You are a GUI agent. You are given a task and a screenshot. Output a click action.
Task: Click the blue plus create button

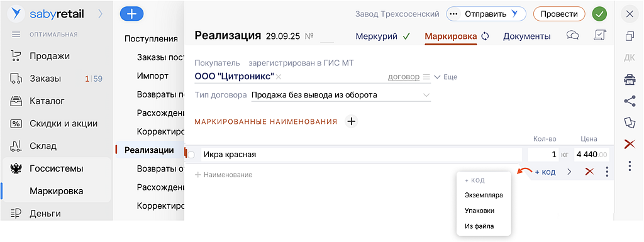(131, 14)
